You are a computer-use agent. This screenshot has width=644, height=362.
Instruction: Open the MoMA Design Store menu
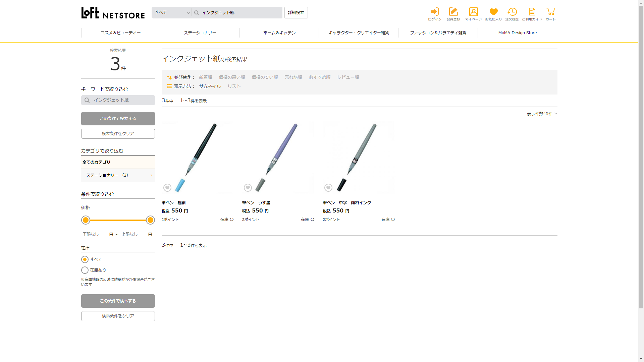(x=517, y=33)
